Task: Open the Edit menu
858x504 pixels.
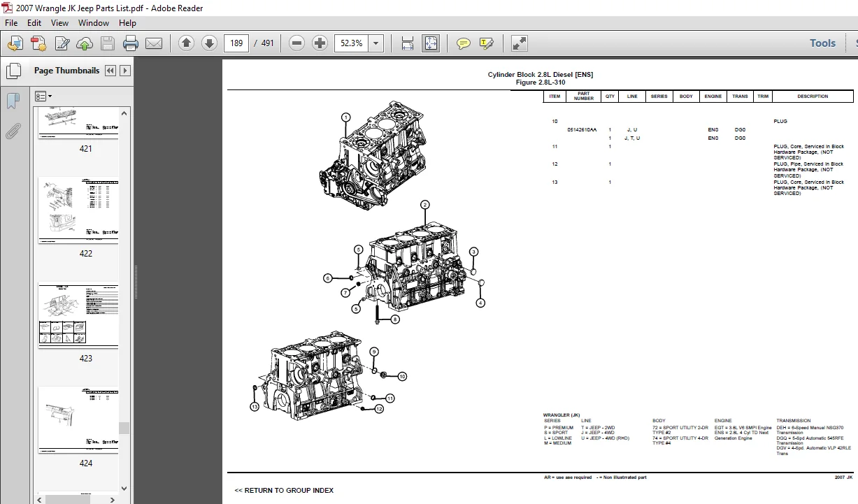Action: (34, 23)
